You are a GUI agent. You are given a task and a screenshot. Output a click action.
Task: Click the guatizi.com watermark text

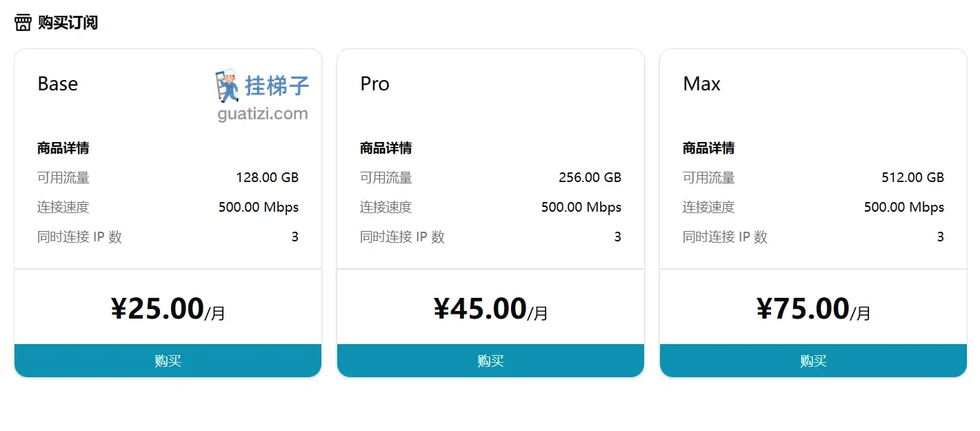pos(263,114)
